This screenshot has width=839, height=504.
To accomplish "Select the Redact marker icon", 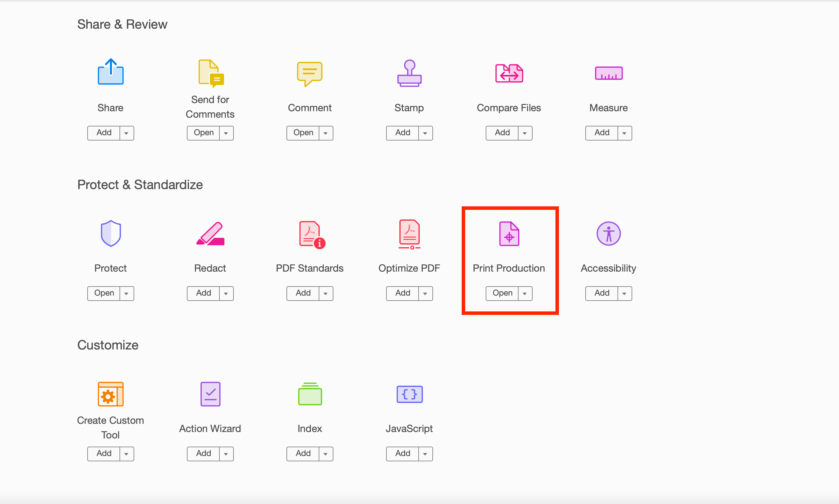I will click(210, 234).
